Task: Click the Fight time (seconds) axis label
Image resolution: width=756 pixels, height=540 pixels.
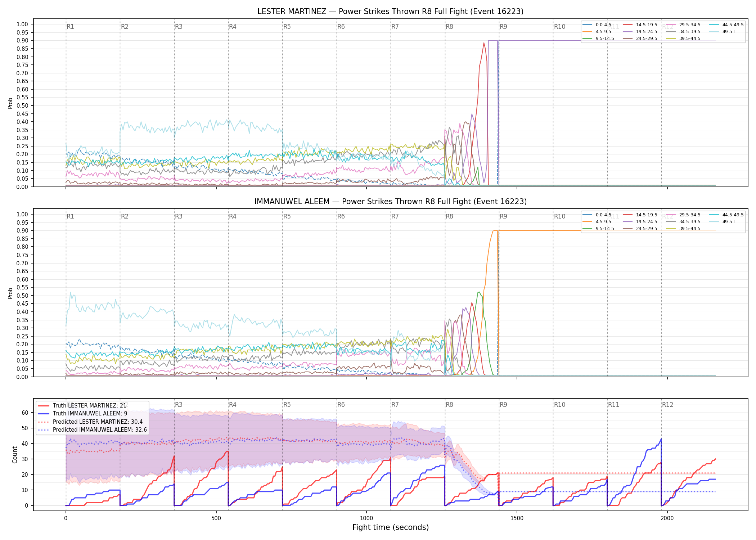Action: coord(391,527)
